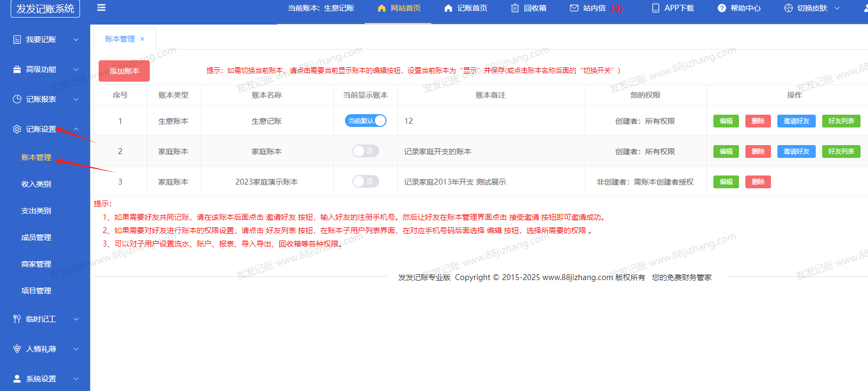Click 邀请好友 for row 2 家庭账本
Viewport: 868px width, 391px height.
coord(797,151)
